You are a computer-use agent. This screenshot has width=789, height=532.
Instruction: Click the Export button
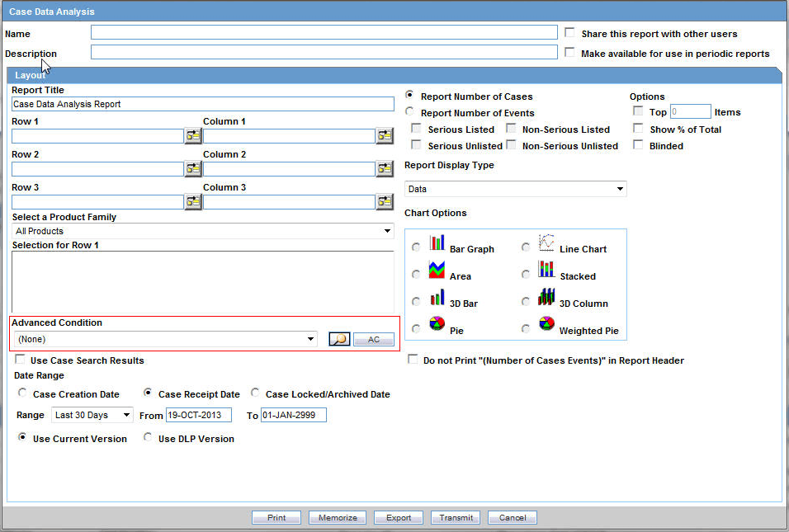(x=399, y=517)
